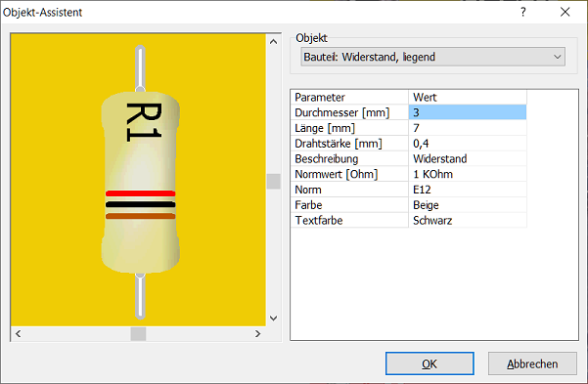The image size is (588, 384).
Task: Click the horizontal scrollbar thumb of preview
Action: click(x=138, y=334)
